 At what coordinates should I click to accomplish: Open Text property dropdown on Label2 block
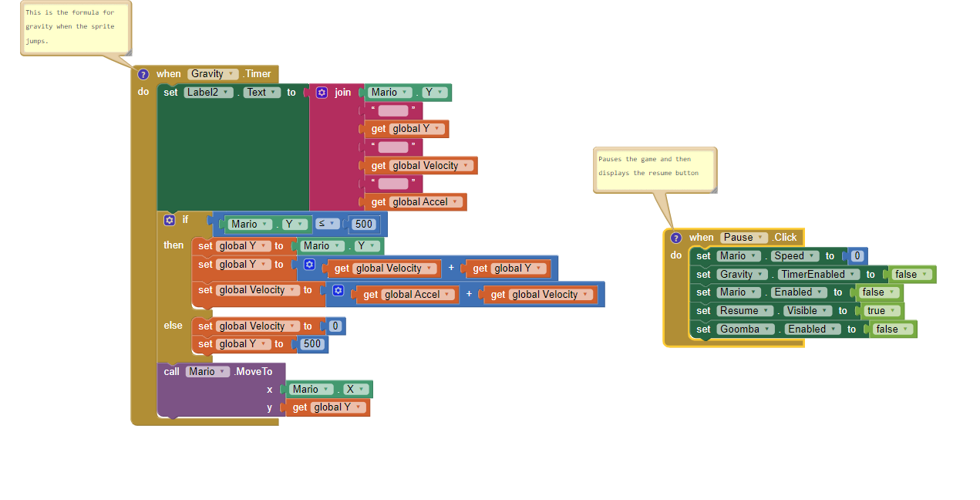(262, 93)
